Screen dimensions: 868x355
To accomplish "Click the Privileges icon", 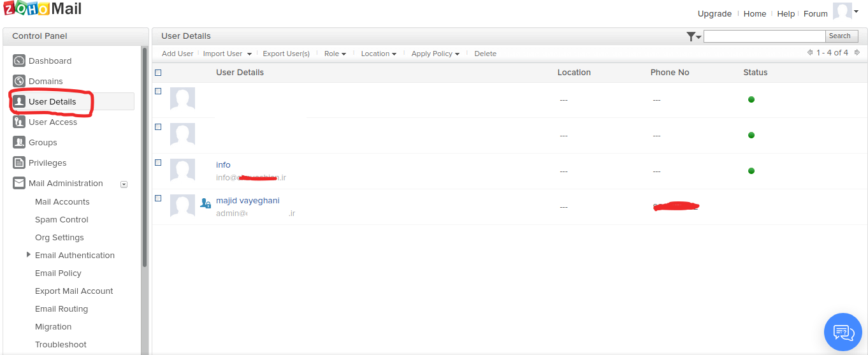I will click(x=19, y=163).
